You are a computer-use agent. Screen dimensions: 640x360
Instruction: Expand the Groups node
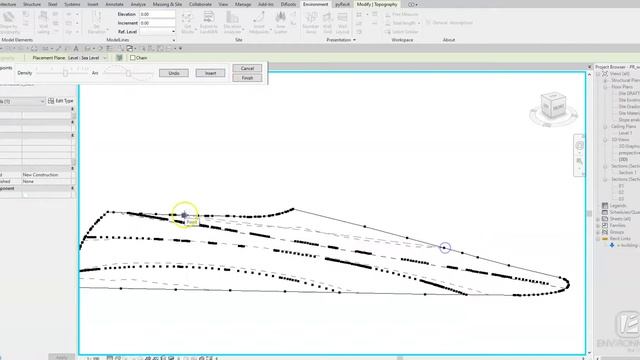tap(598, 232)
